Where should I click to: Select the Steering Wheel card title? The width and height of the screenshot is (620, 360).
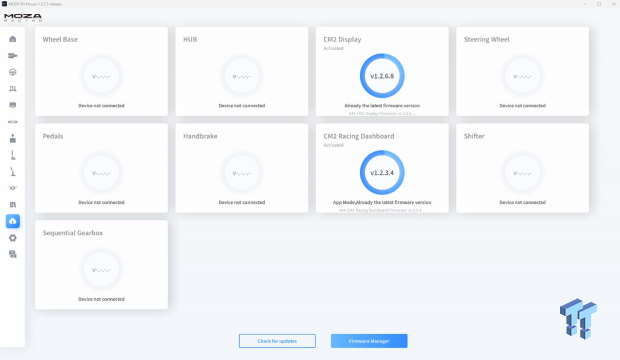486,39
